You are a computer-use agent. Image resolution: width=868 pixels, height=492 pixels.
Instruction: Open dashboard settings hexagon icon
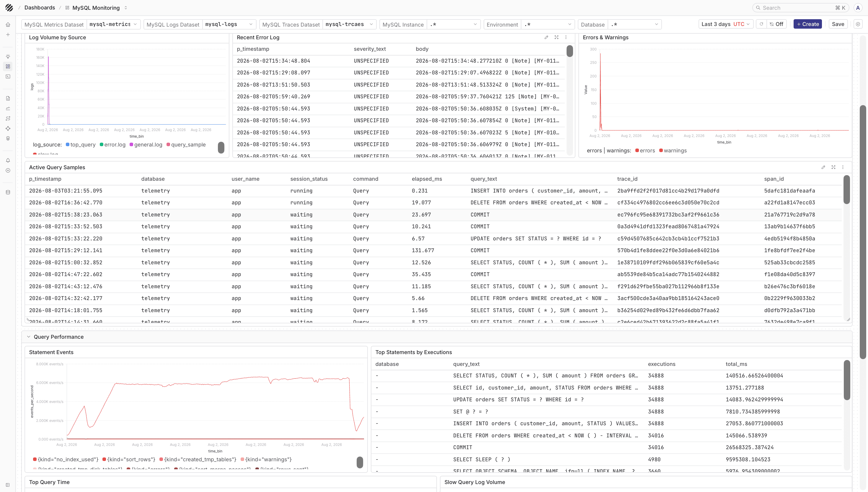point(858,24)
